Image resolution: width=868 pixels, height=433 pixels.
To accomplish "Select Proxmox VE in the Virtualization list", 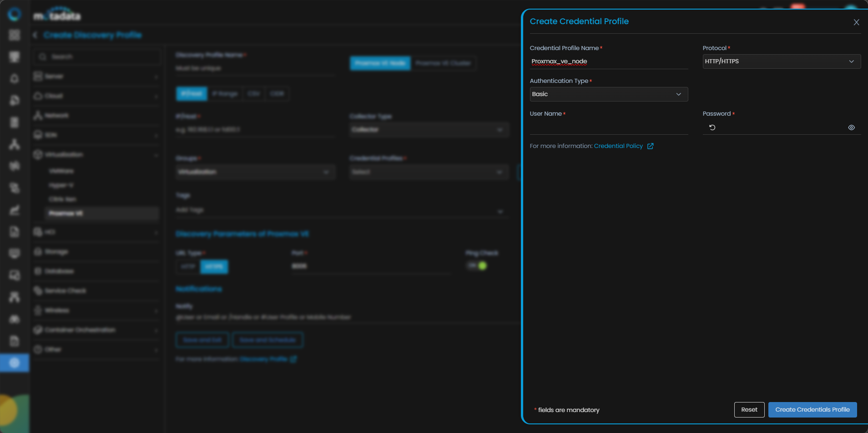I will pyautogui.click(x=66, y=214).
